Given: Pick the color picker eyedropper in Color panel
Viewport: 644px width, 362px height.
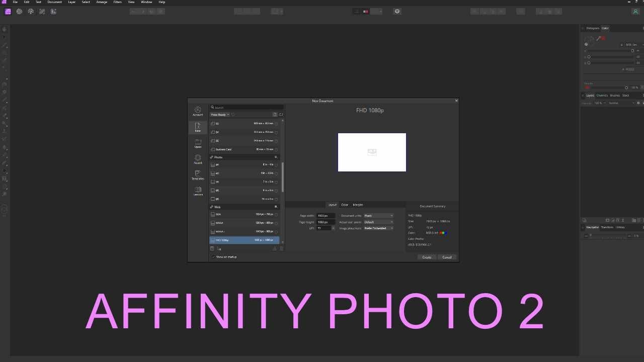Looking at the screenshot, I should tap(599, 38).
